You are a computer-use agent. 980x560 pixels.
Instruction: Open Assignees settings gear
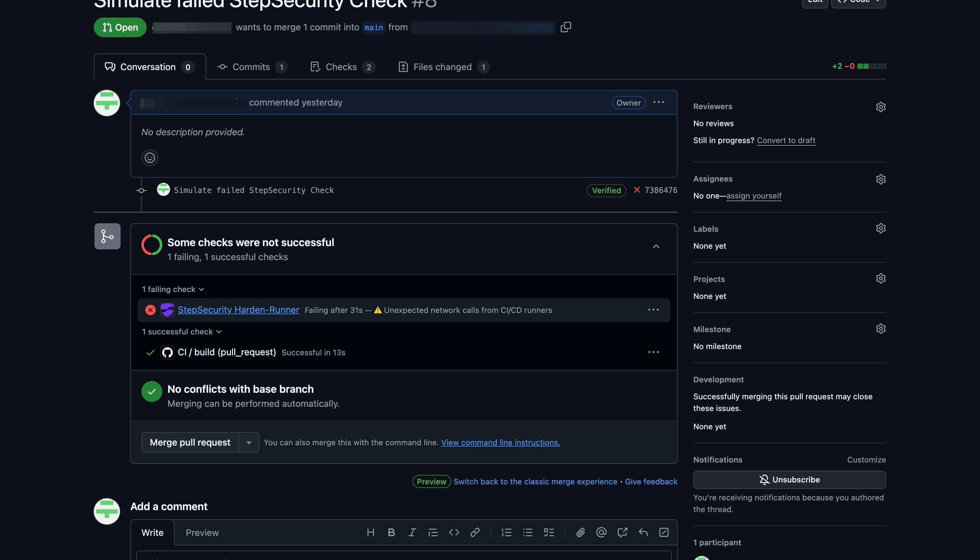point(880,179)
